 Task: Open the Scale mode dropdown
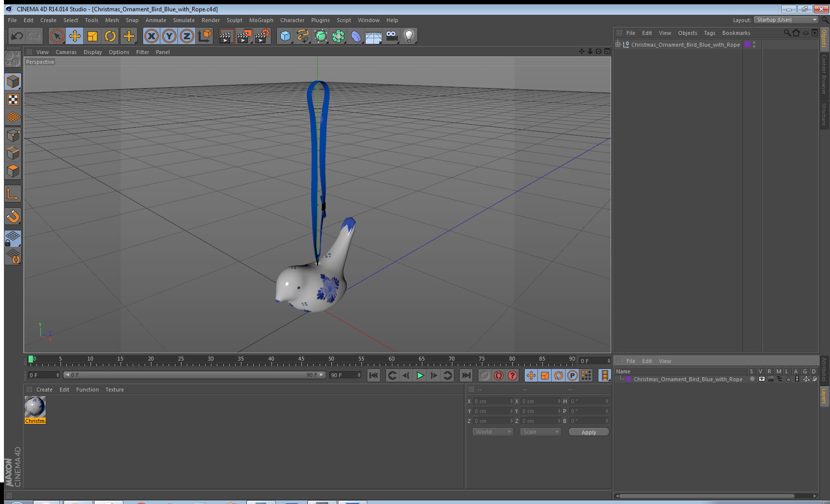(x=540, y=432)
